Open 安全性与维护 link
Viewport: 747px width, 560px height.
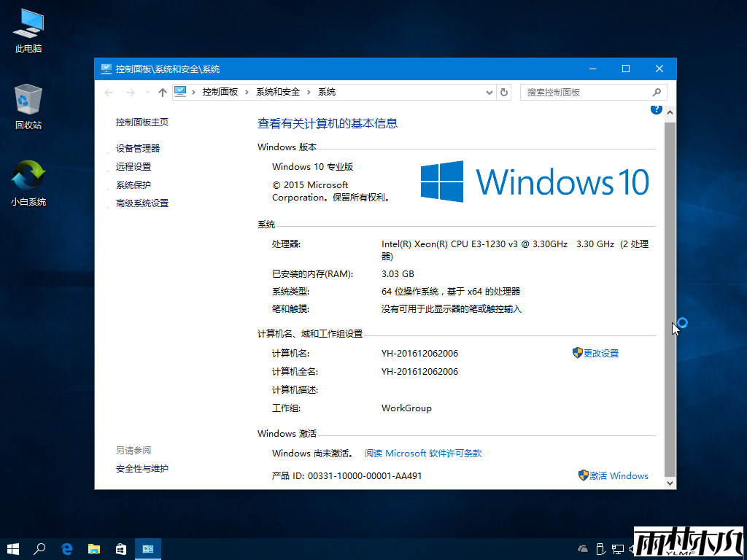[x=142, y=469]
